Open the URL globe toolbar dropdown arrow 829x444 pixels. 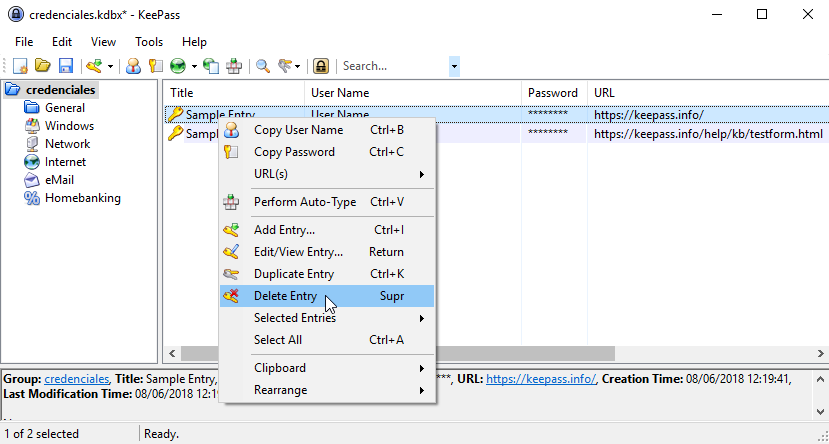194,67
